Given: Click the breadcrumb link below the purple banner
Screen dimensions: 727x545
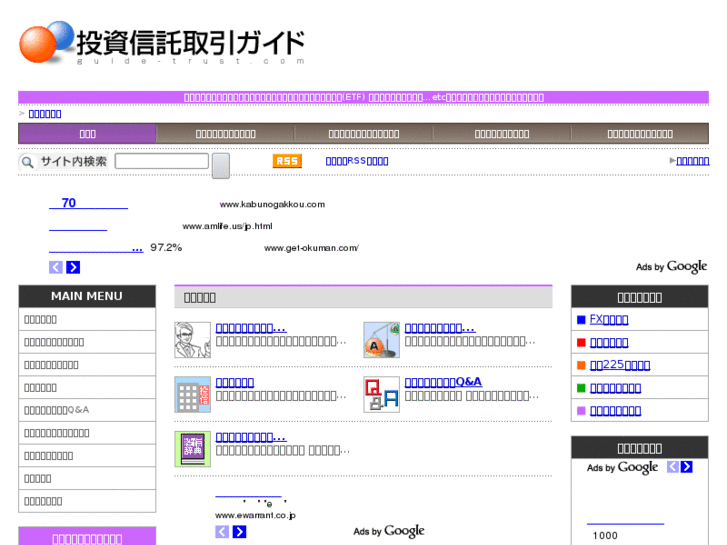Looking at the screenshot, I should coord(45,114).
